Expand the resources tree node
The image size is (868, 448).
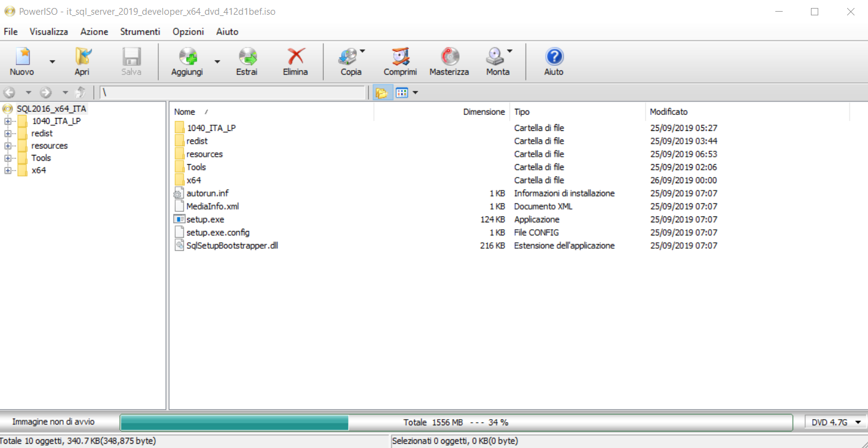(7, 146)
